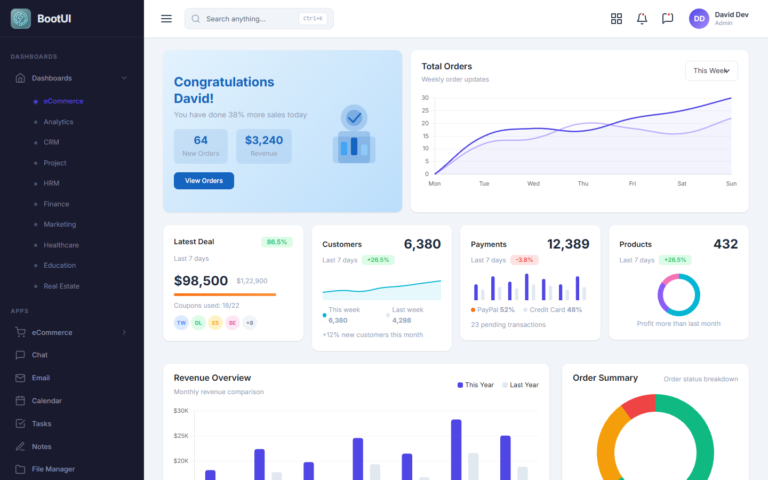
Task: Click the Chat sidebar icon
Action: pyautogui.click(x=20, y=355)
